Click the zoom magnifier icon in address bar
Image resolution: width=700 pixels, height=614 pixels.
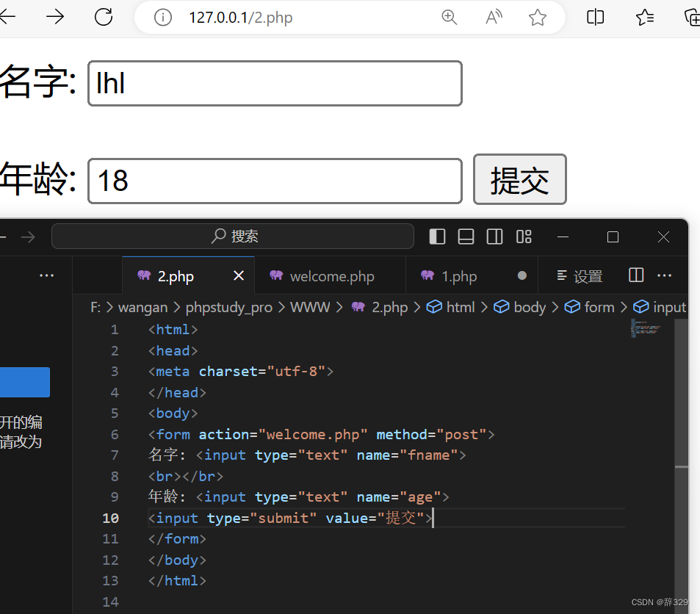[x=449, y=18]
